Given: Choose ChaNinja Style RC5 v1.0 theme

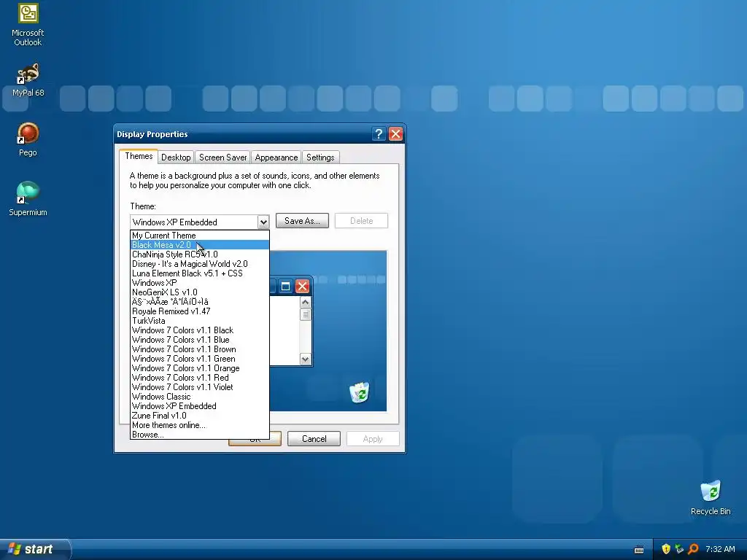Looking at the screenshot, I should coord(200,254).
